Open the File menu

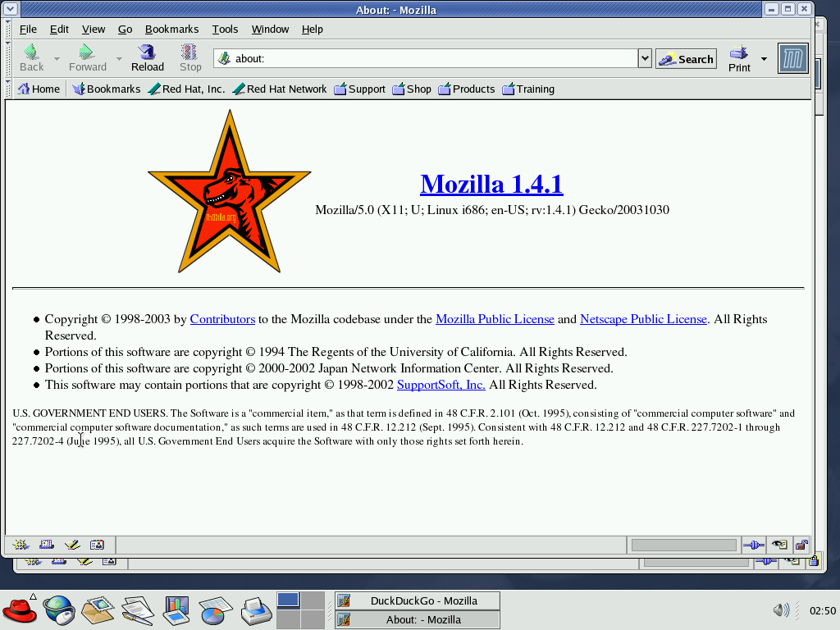[x=28, y=30]
